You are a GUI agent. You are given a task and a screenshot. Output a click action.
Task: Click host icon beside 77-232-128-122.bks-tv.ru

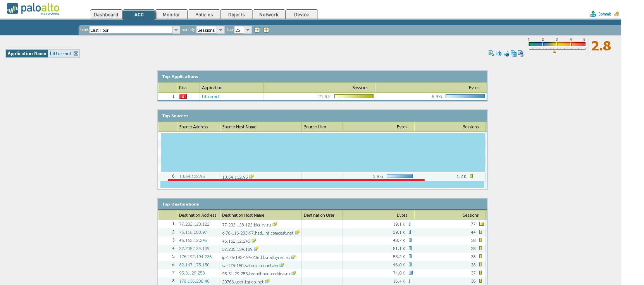tap(275, 224)
